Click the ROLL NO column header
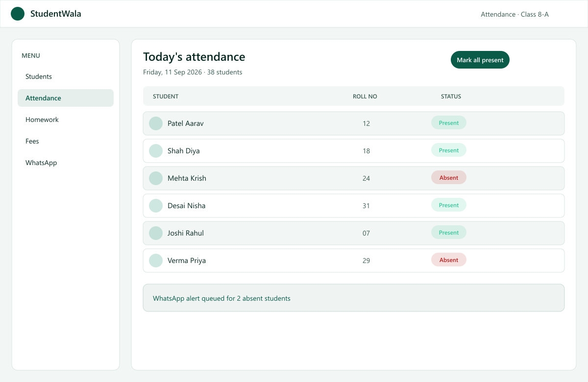This screenshot has width=588, height=382. click(x=365, y=96)
